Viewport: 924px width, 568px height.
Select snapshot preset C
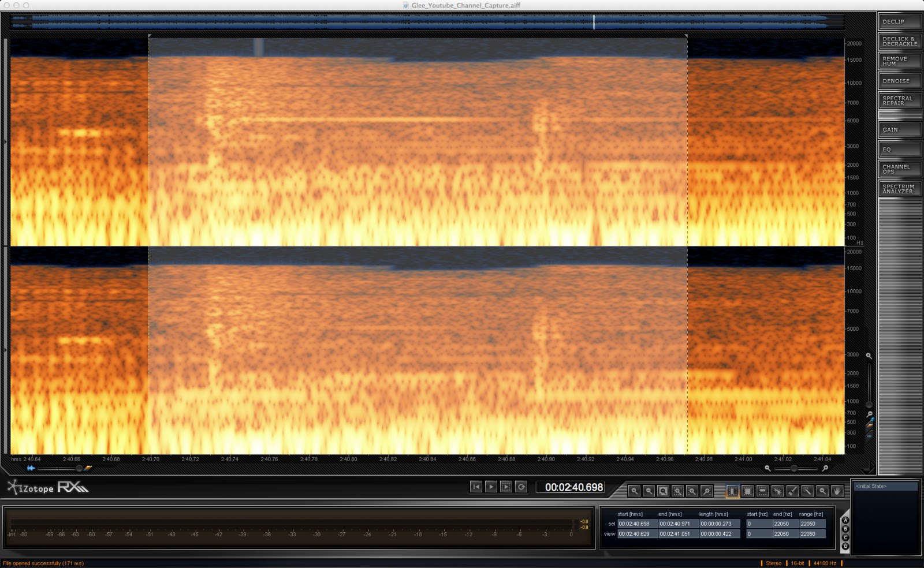pyautogui.click(x=845, y=537)
